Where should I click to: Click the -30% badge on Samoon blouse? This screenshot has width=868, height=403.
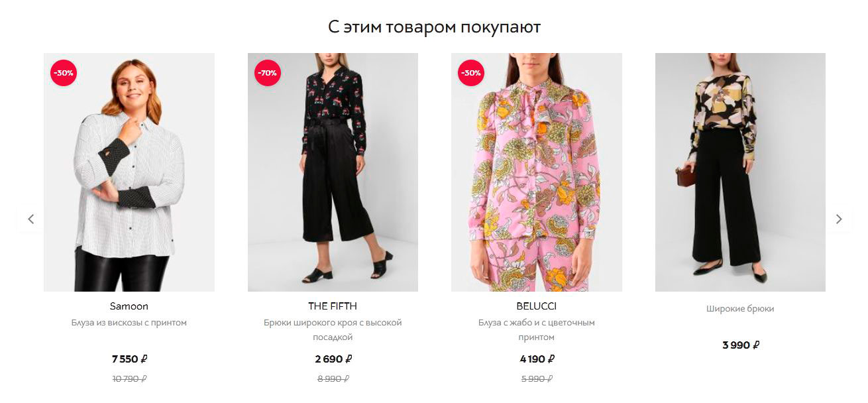(64, 73)
